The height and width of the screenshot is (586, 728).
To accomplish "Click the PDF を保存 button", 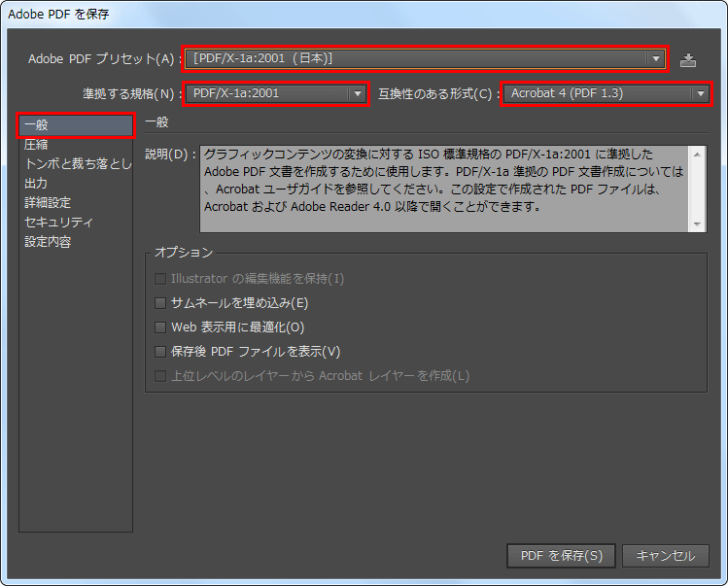I will pyautogui.click(x=561, y=556).
